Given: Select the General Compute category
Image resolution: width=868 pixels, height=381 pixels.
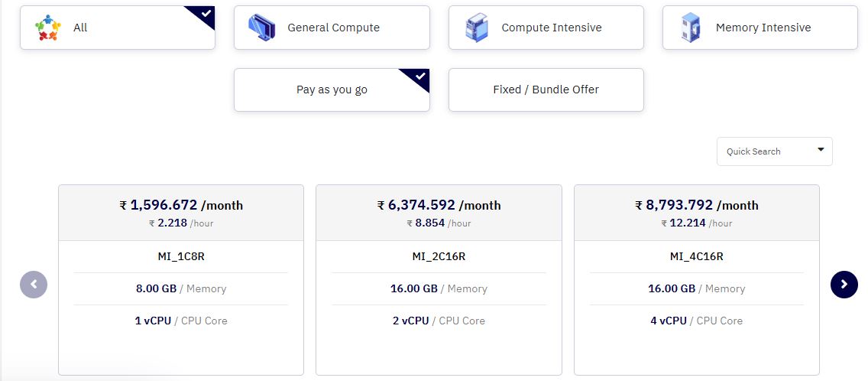Looking at the screenshot, I should click(332, 28).
